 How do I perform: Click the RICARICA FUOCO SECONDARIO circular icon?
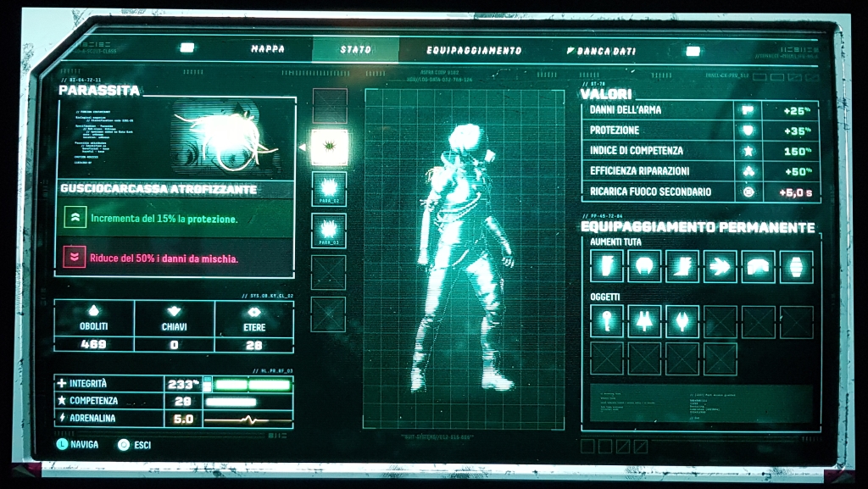(748, 192)
